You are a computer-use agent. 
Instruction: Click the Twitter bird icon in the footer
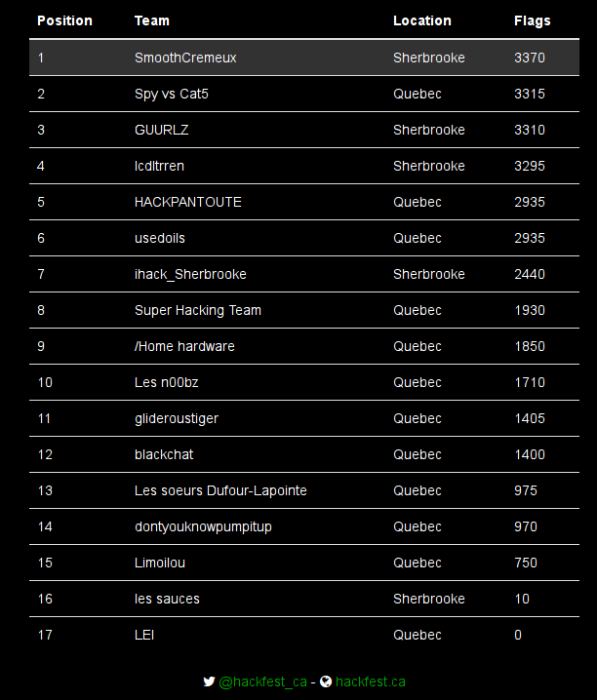209,681
